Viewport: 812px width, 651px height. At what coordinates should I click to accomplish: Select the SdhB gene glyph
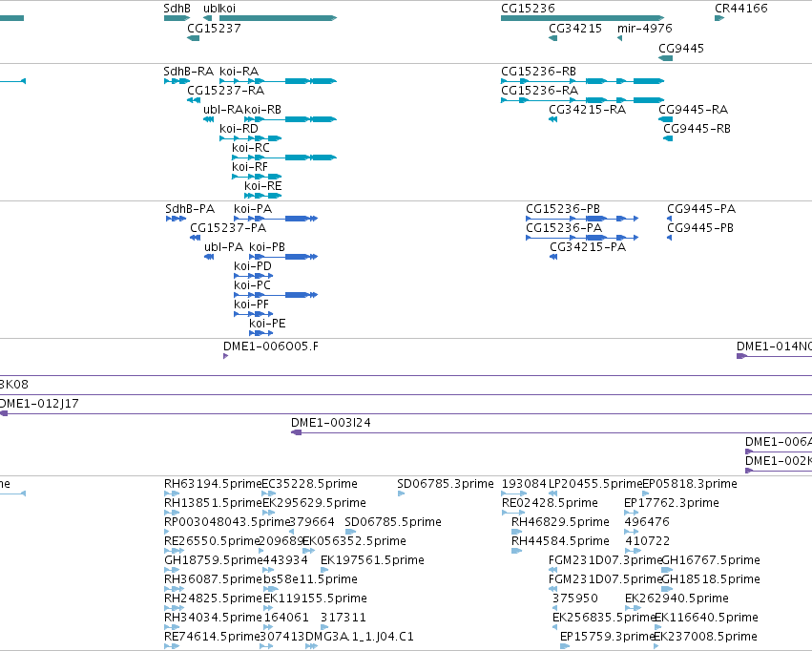(177, 18)
